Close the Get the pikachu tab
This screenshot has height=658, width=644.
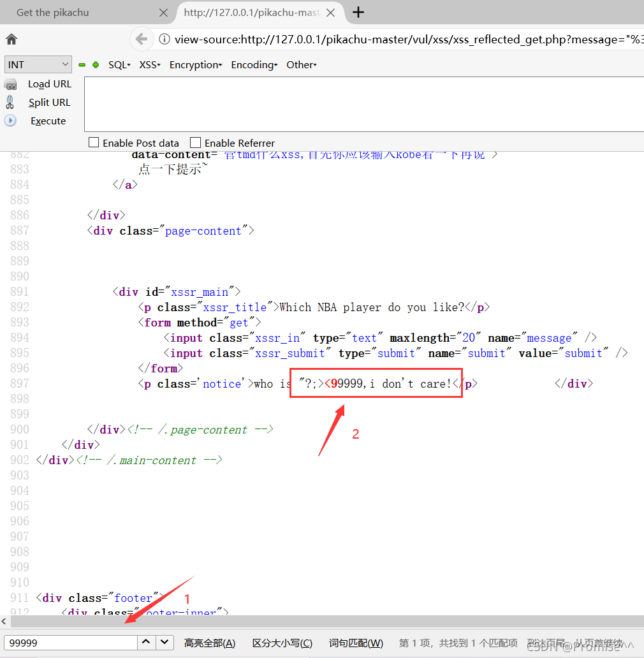point(163,13)
